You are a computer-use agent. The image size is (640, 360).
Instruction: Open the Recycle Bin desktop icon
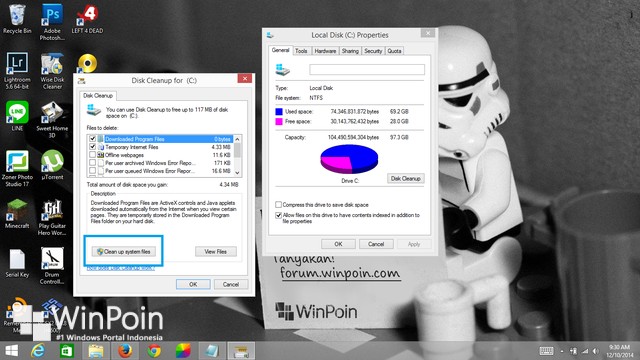pos(17,19)
